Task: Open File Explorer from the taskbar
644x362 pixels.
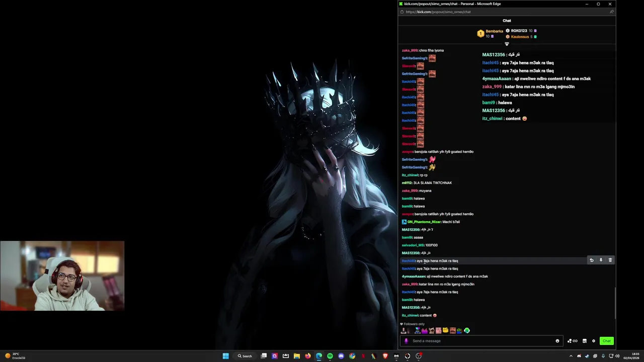Action: 297,356
